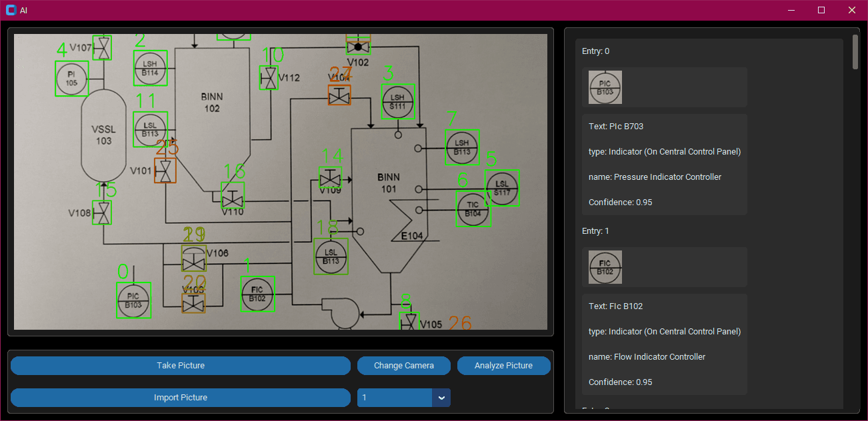Click 'name: Pressure Indicator Controller' text
The width and height of the screenshot is (868, 421).
(655, 177)
